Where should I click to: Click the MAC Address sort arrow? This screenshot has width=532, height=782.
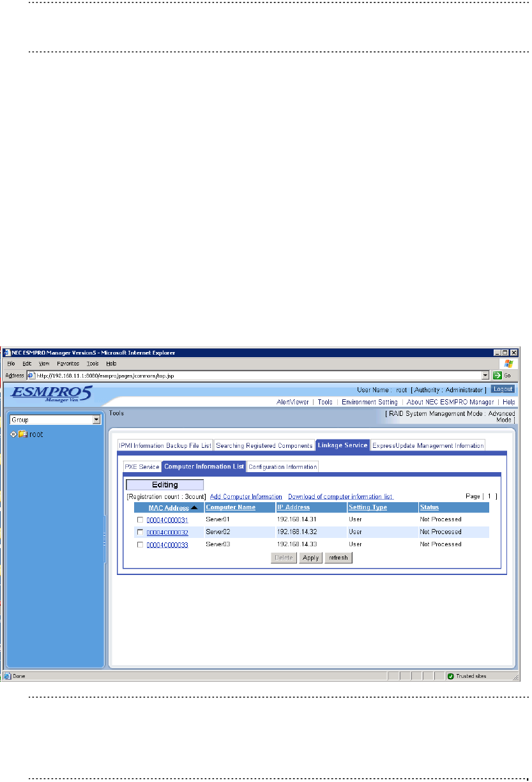click(x=194, y=507)
